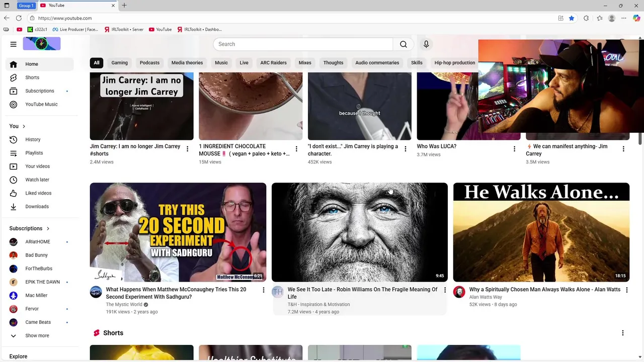Expand the Subscriptions section chevron
Viewport: 644px width, 362px height.
pos(48,228)
